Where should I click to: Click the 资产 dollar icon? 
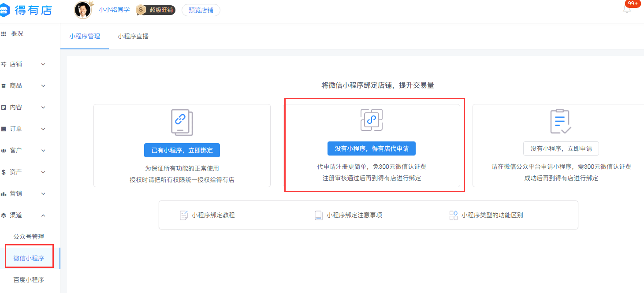[x=4, y=172]
